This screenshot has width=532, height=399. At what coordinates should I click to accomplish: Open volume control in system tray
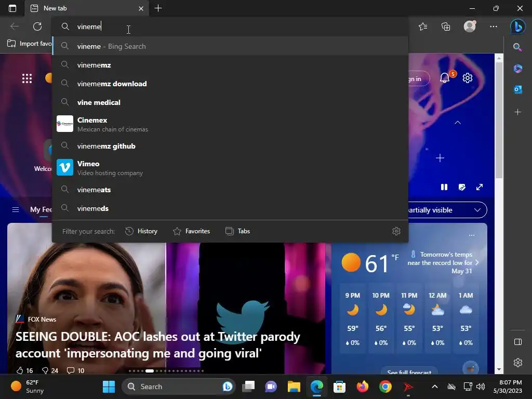pos(481,387)
